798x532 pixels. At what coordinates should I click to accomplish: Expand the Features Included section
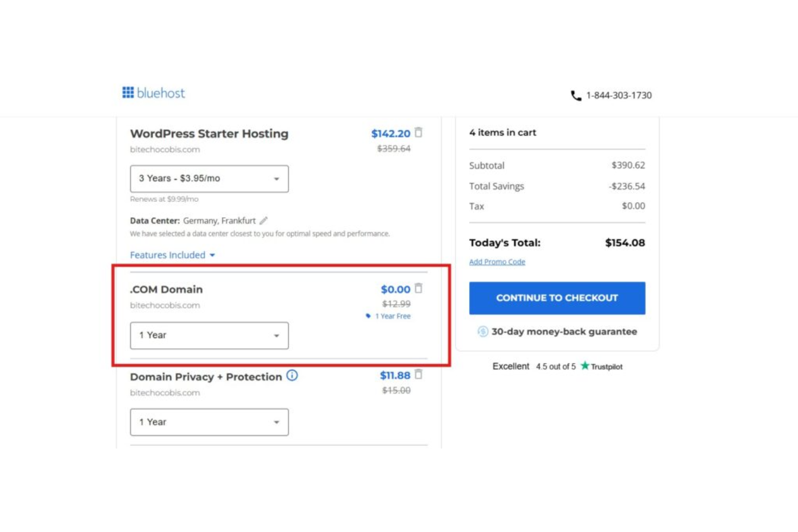tap(171, 254)
